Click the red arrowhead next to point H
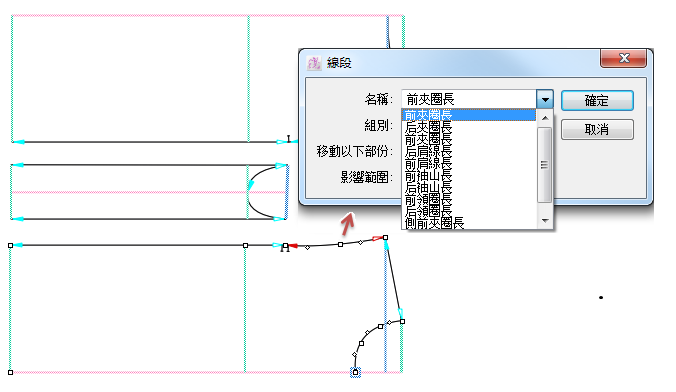Viewport: 676px width, 392px height. coord(293,246)
